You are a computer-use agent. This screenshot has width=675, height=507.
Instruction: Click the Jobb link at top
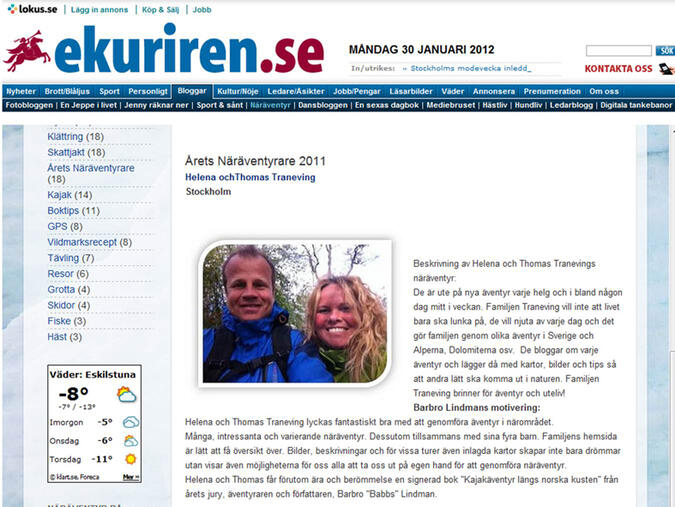(202, 9)
